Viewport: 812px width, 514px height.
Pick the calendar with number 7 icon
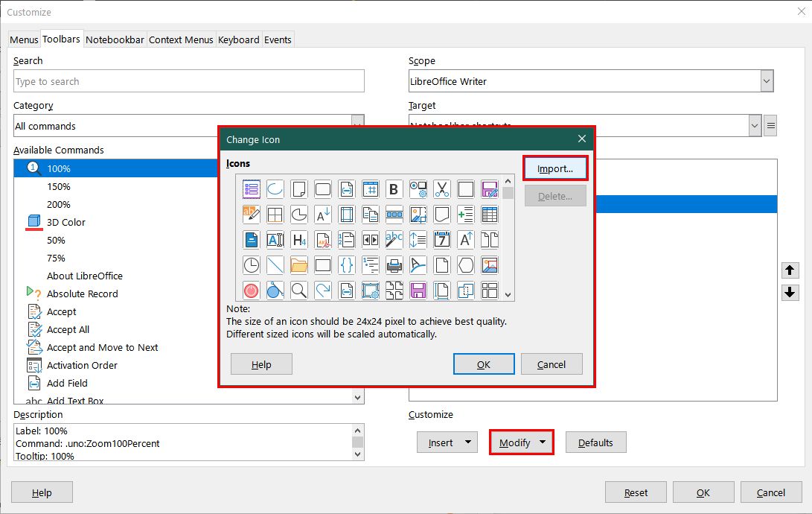click(x=441, y=239)
